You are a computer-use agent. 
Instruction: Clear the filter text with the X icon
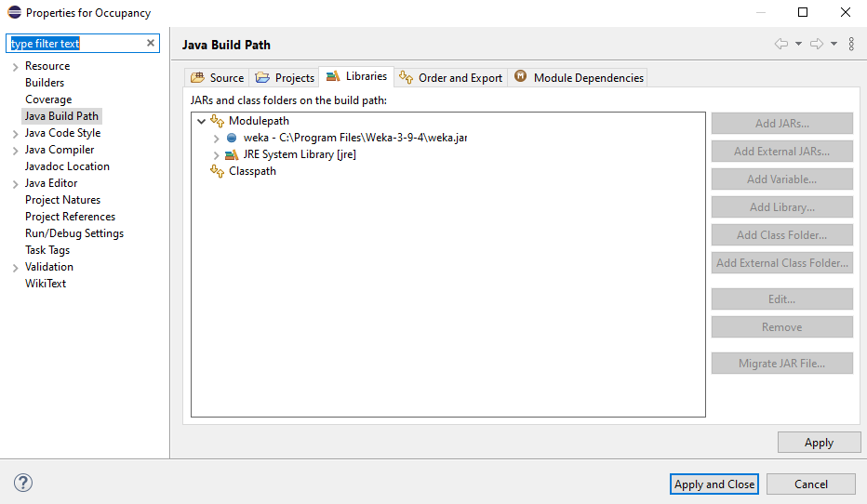pyautogui.click(x=151, y=44)
